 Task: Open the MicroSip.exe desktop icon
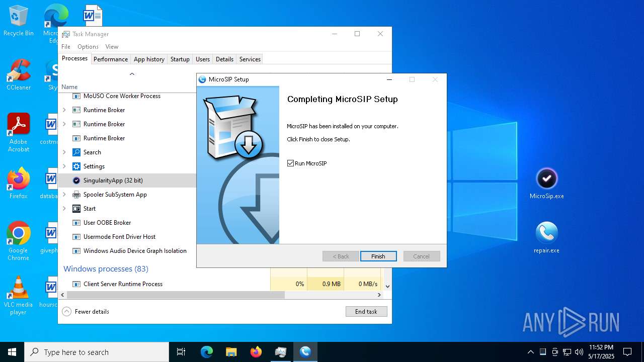[547, 184]
